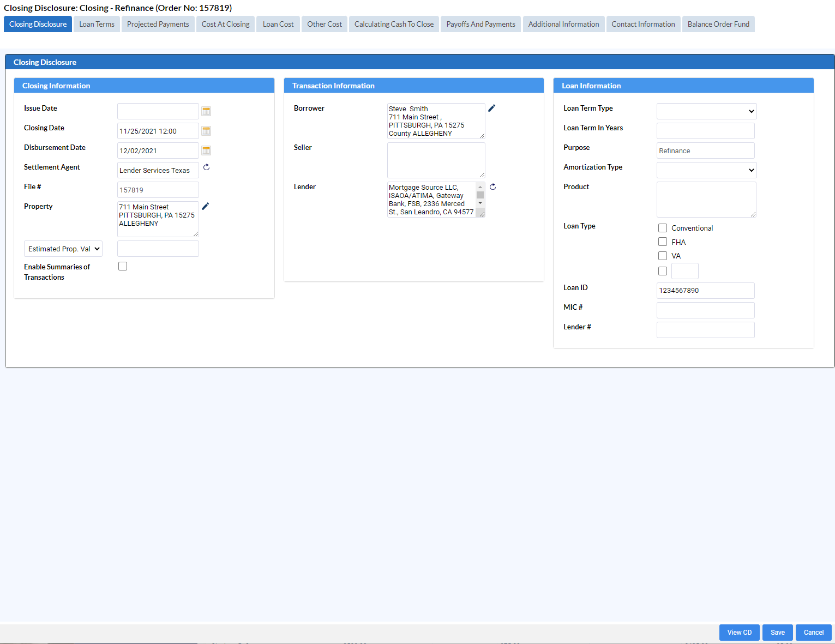835x644 pixels.
Task: Click the Closing Date input field
Action: (x=158, y=131)
